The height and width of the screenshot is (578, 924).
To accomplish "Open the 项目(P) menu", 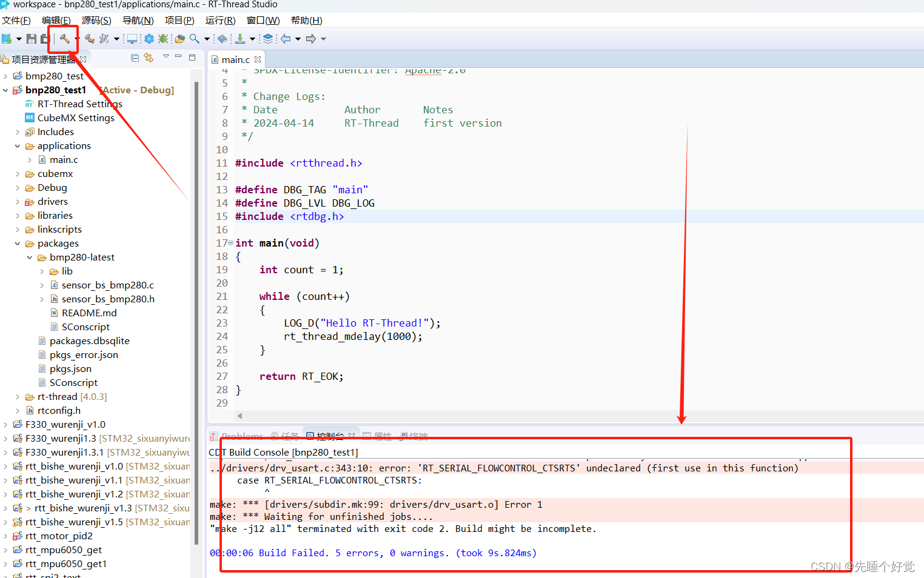I will [179, 21].
